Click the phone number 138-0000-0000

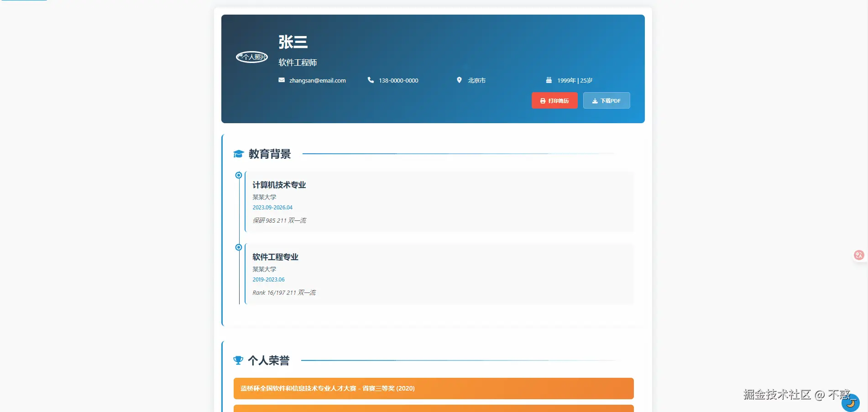[x=398, y=80]
